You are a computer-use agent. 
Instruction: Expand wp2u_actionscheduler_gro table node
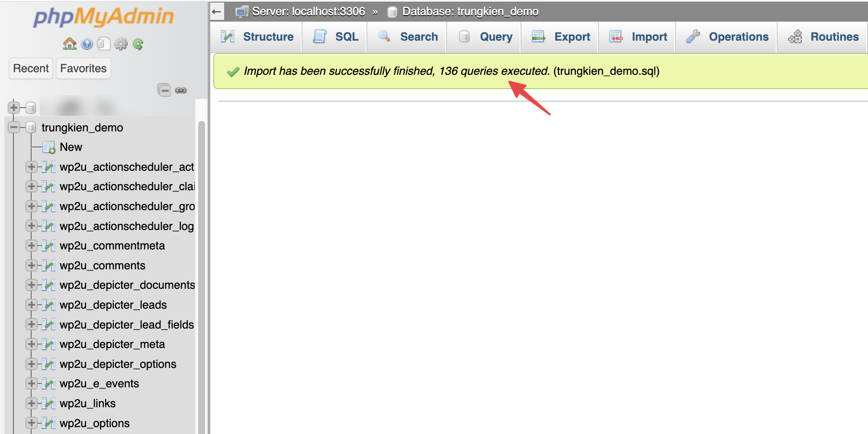pos(31,206)
